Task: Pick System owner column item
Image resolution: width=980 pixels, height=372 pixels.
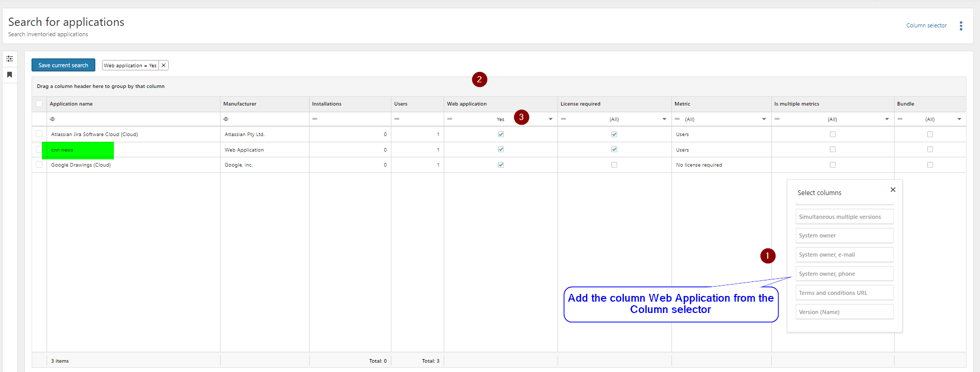Action: [x=844, y=235]
